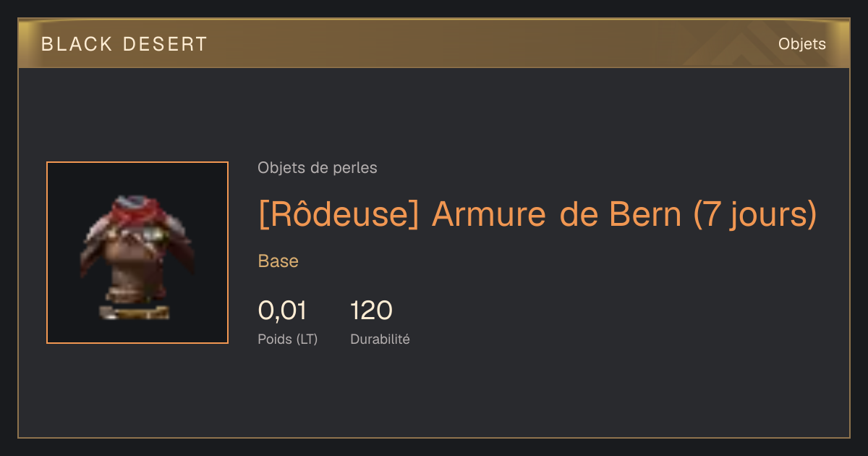The height and width of the screenshot is (456, 868).
Task: Click the word BLACK in header logo
Action: pos(77,44)
